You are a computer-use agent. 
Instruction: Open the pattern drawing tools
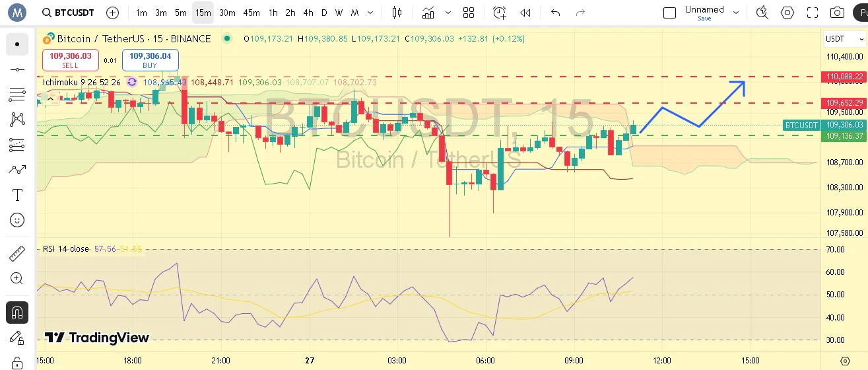pyautogui.click(x=17, y=120)
